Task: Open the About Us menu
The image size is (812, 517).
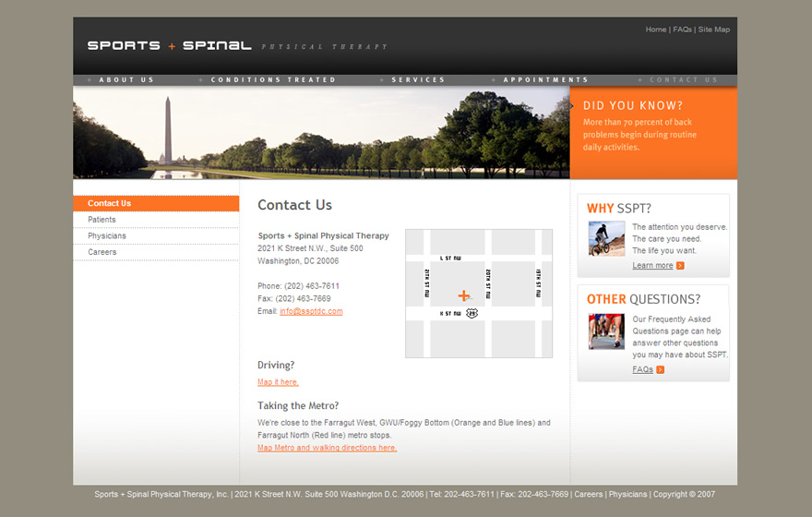Action: tap(126, 79)
